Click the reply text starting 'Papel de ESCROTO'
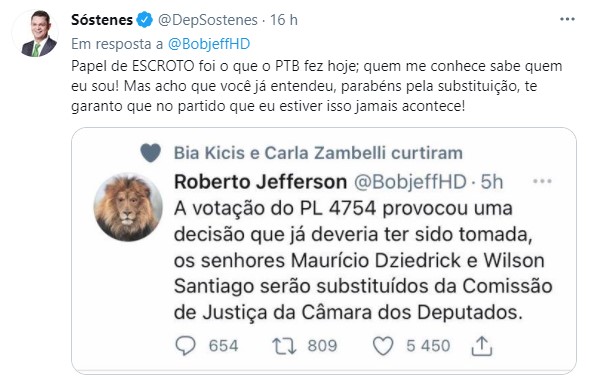This screenshot has width=592, height=386. [317, 86]
